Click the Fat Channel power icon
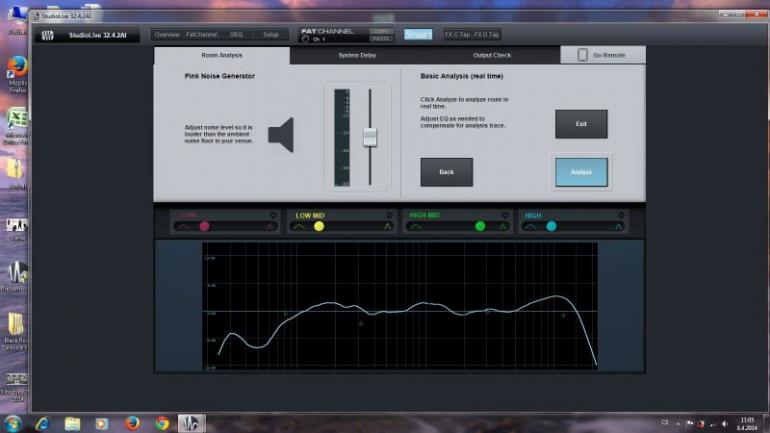Viewport: 770px width, 433px height. (x=305, y=39)
